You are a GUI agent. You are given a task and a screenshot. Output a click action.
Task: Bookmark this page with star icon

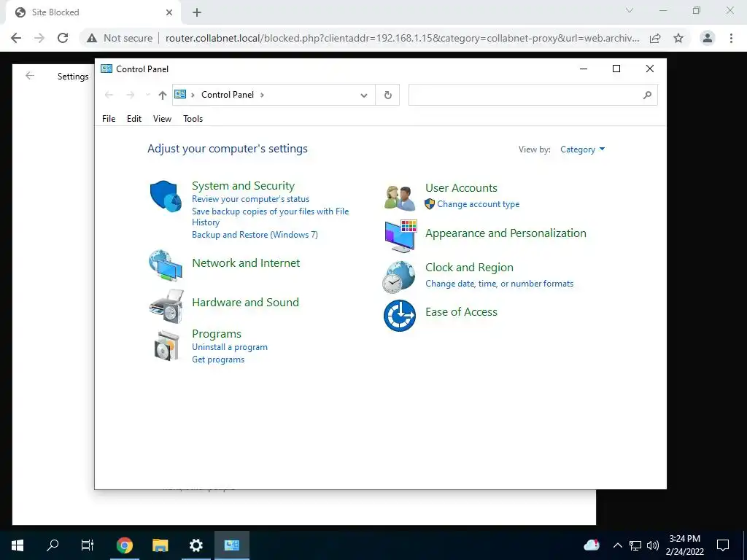click(x=678, y=38)
